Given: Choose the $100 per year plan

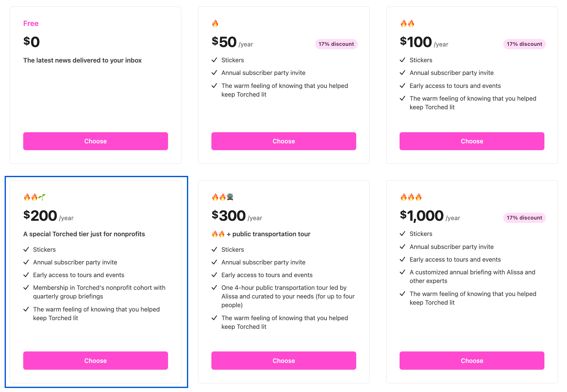Looking at the screenshot, I should (472, 141).
